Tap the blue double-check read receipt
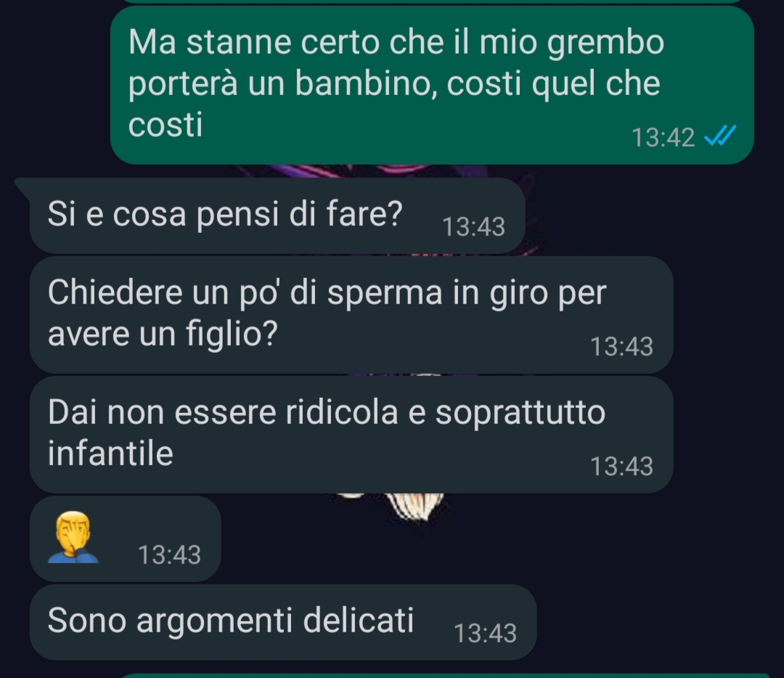The image size is (784, 678). (720, 136)
